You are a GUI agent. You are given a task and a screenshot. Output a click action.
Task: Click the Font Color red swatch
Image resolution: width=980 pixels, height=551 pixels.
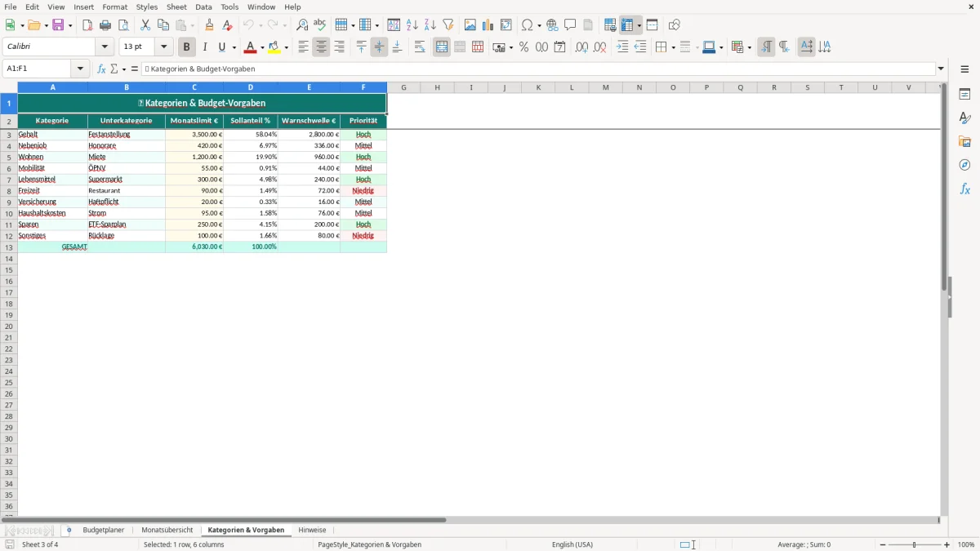pos(251,47)
